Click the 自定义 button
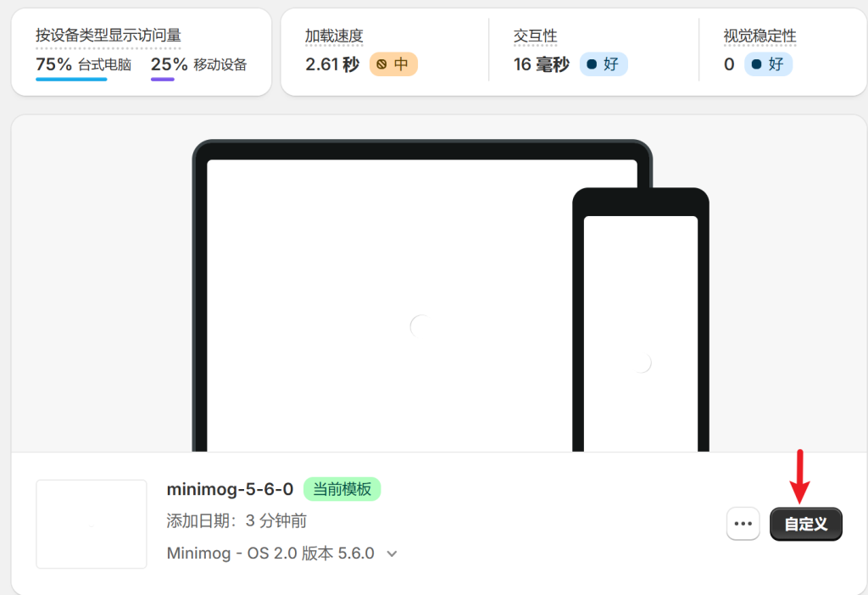Screen dimensions: 868x595 pyautogui.click(x=805, y=525)
